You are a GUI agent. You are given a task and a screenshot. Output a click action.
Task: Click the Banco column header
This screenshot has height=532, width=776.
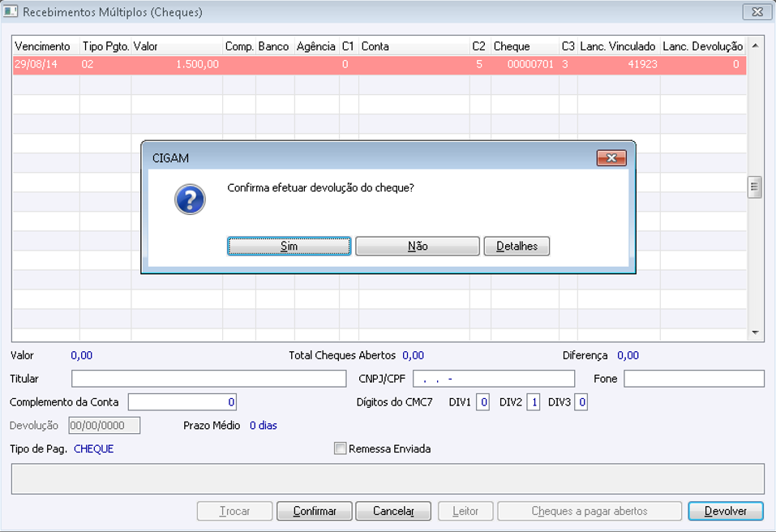click(x=275, y=46)
